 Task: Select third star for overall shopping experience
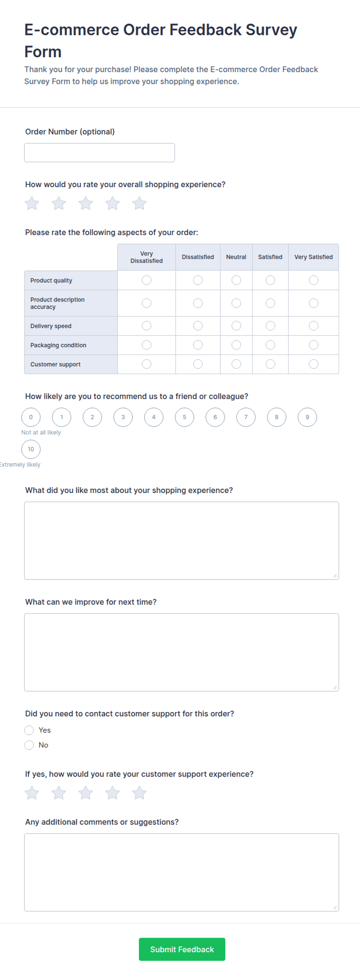[86, 203]
